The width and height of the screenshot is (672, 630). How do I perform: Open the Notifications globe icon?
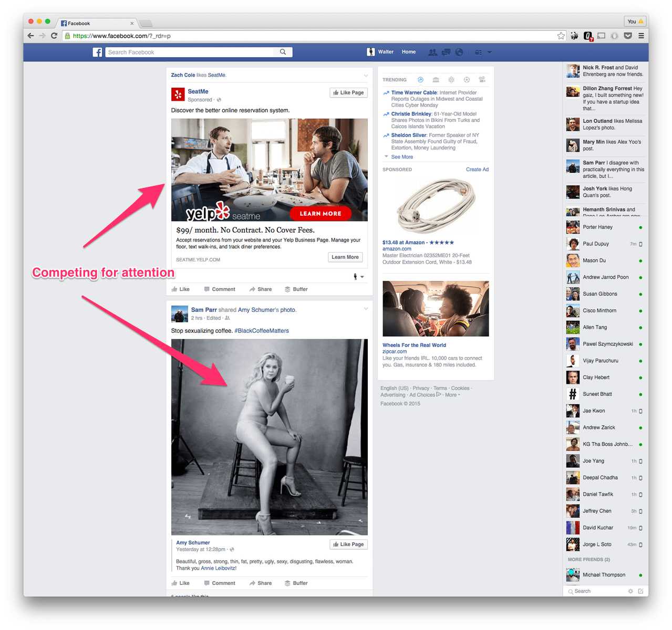(459, 52)
